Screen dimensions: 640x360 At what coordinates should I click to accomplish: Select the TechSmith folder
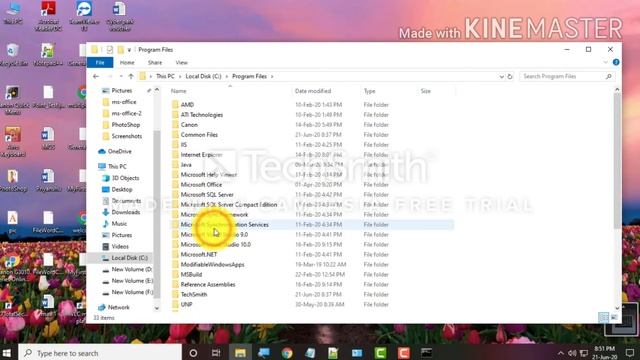coord(193,295)
